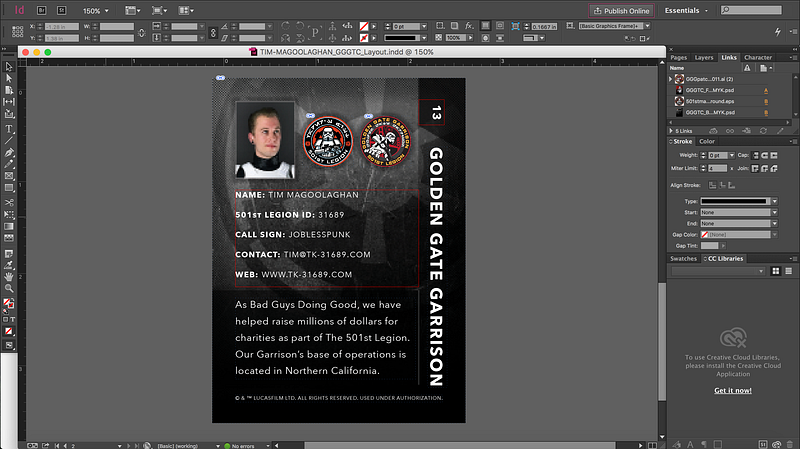The height and width of the screenshot is (449, 800).
Task: Open Basic Graphics Frame object style dropdown
Action: (x=647, y=26)
